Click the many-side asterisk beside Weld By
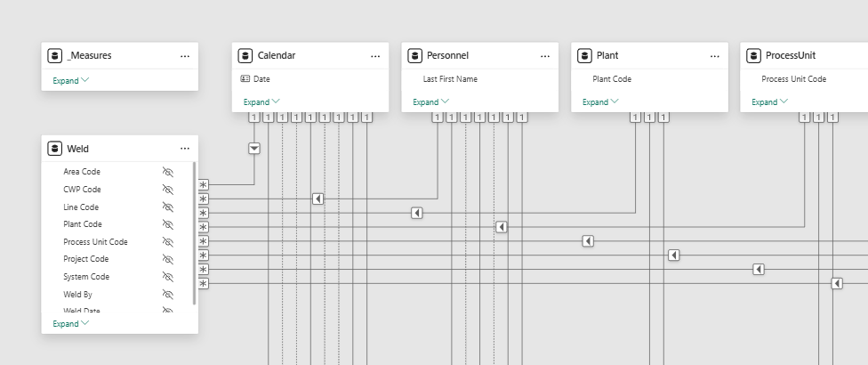Screen dimensions: 868x365 [x=204, y=284]
